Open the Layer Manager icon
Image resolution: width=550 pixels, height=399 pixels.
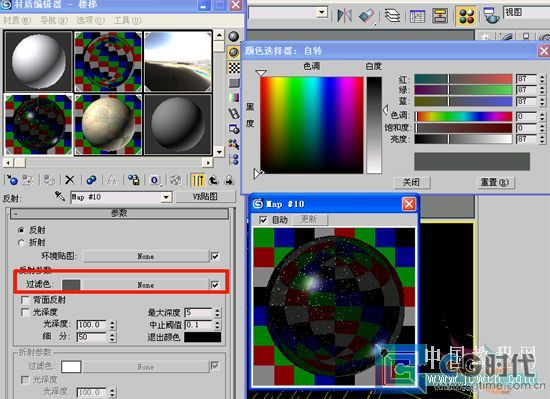[x=392, y=16]
